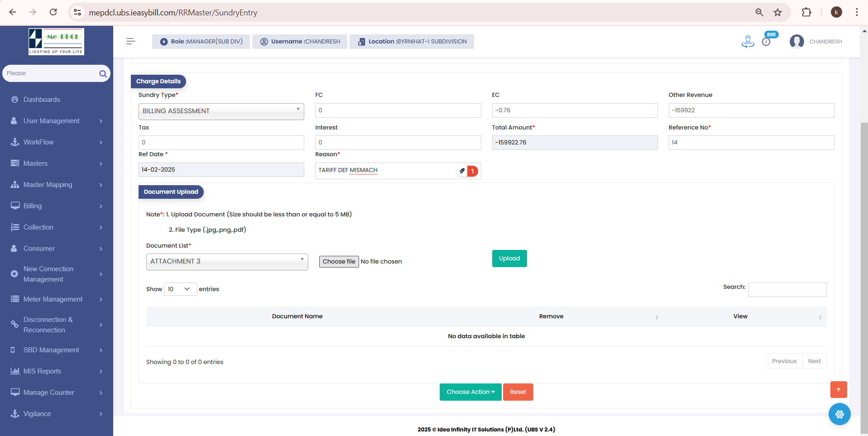Click the Document Name column header
868x436 pixels.
point(297,316)
